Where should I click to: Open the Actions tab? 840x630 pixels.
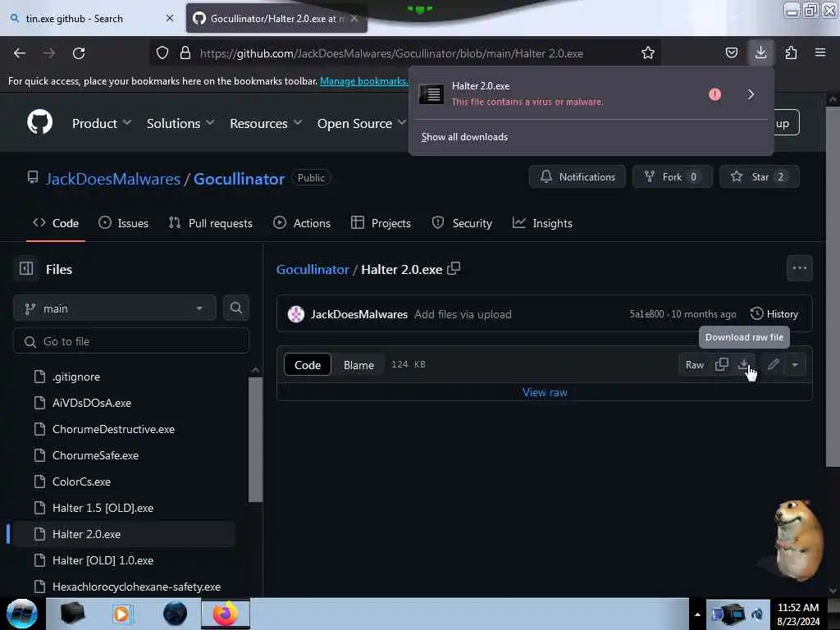click(x=302, y=223)
